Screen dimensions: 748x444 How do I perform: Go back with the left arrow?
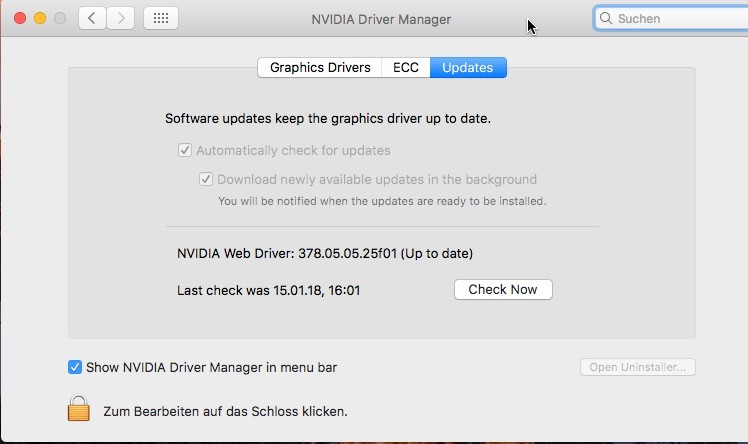pyautogui.click(x=92, y=18)
